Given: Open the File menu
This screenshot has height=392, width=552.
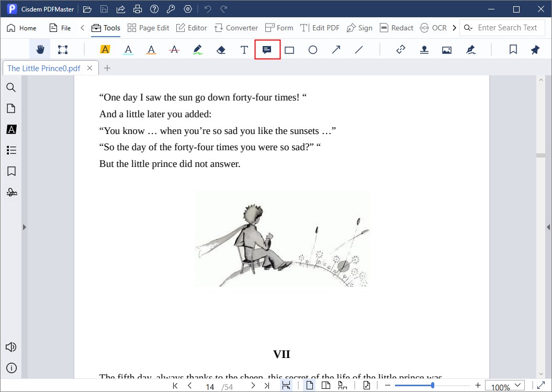Looking at the screenshot, I should [60, 28].
